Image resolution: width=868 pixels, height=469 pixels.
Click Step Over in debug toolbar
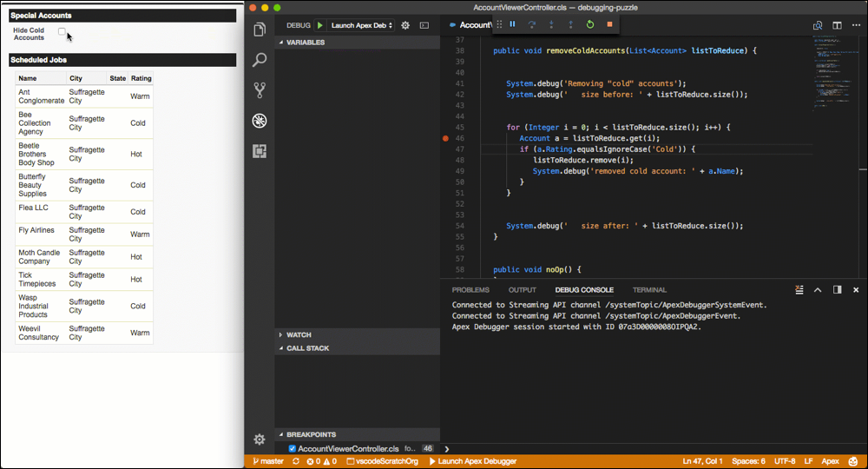532,24
